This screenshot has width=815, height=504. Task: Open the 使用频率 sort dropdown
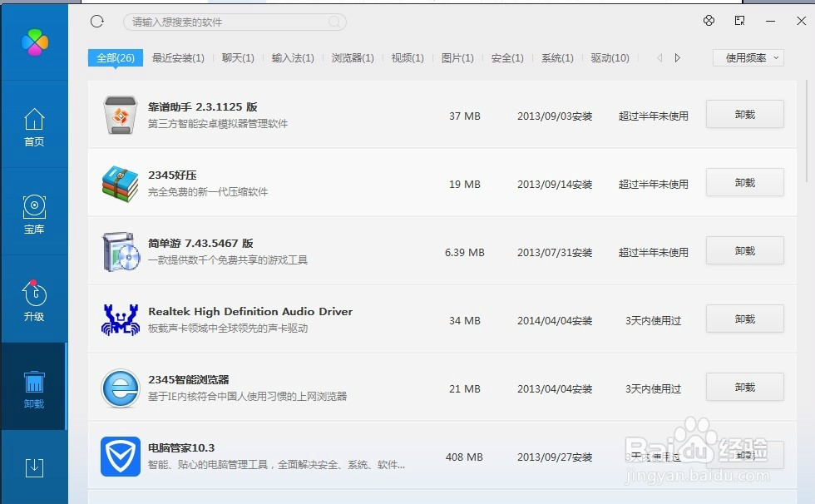pyautogui.click(x=748, y=57)
